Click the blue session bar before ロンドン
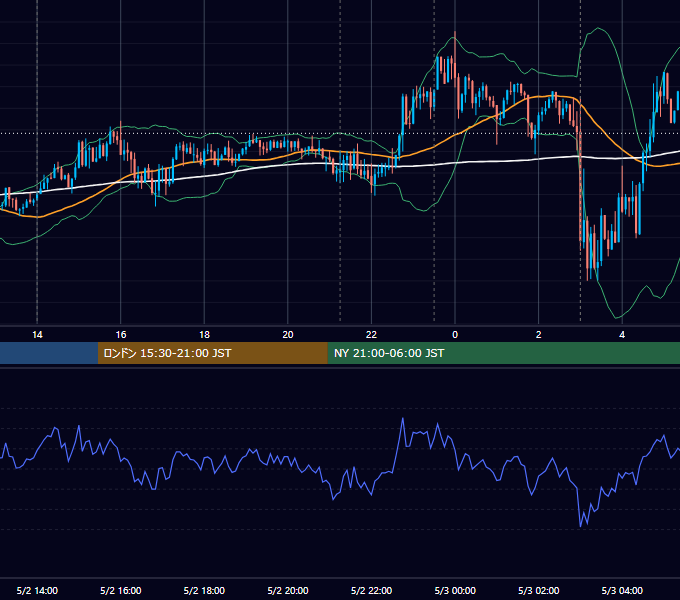Image resolution: width=680 pixels, height=600 pixels. tap(49, 353)
